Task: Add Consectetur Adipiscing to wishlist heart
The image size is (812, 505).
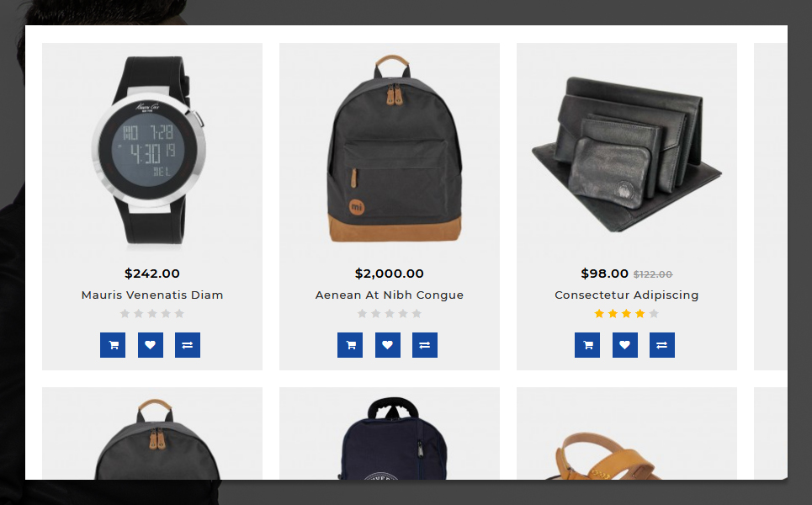Action: pos(625,345)
